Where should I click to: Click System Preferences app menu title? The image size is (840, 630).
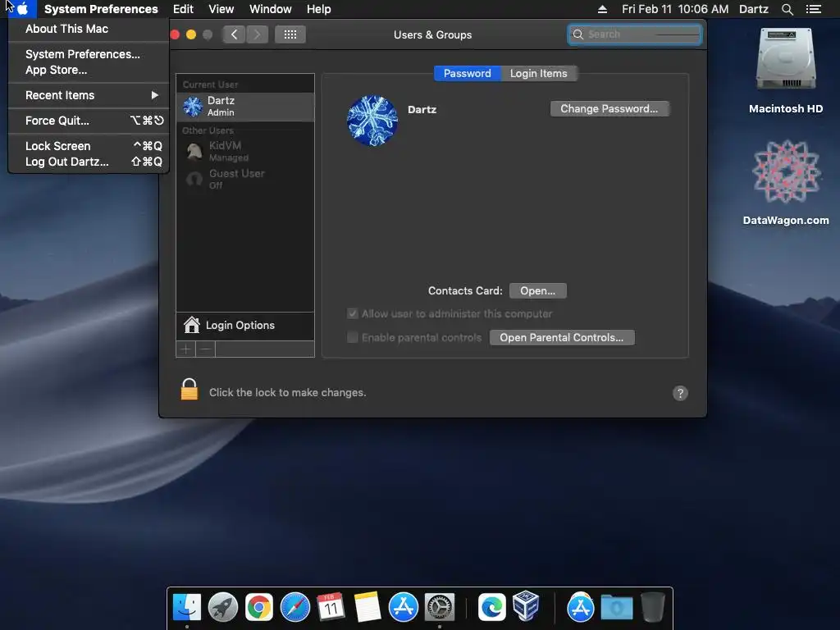point(101,9)
